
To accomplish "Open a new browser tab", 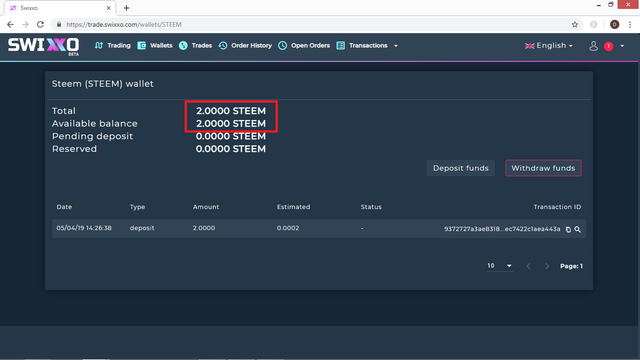I will (127, 8).
